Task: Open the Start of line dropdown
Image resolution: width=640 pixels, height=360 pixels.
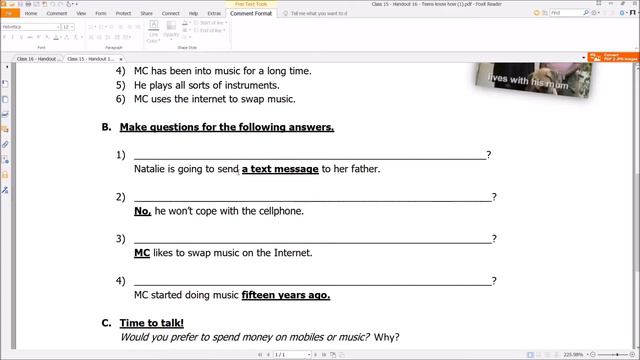Action: point(211,23)
